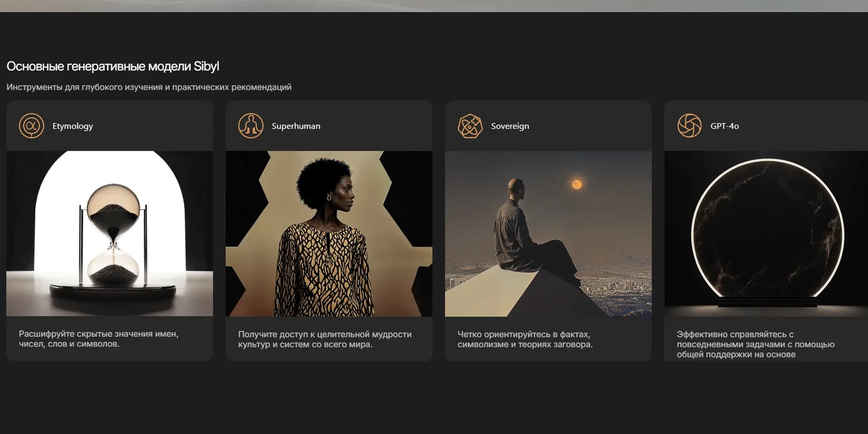Viewport: 868px width, 434px height.
Task: Click the banner image strip at top
Action: tap(434, 6)
